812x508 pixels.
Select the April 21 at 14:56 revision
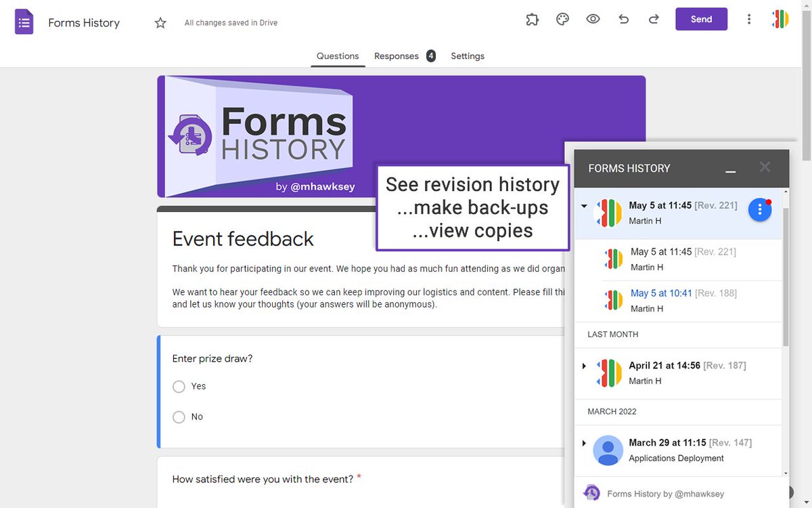coord(677,373)
